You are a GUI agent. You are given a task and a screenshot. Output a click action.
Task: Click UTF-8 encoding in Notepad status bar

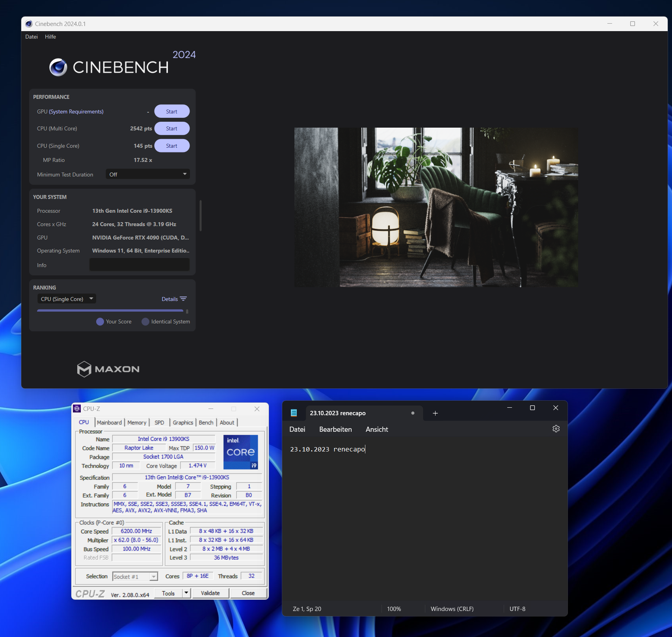tap(517, 609)
